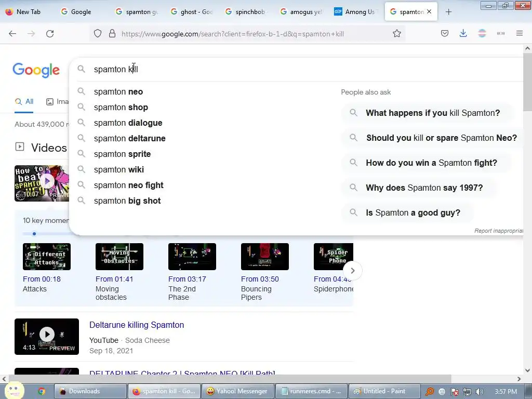Launch Chrome from the taskbar
Screen dimensions: 532x399
[x=42, y=391]
